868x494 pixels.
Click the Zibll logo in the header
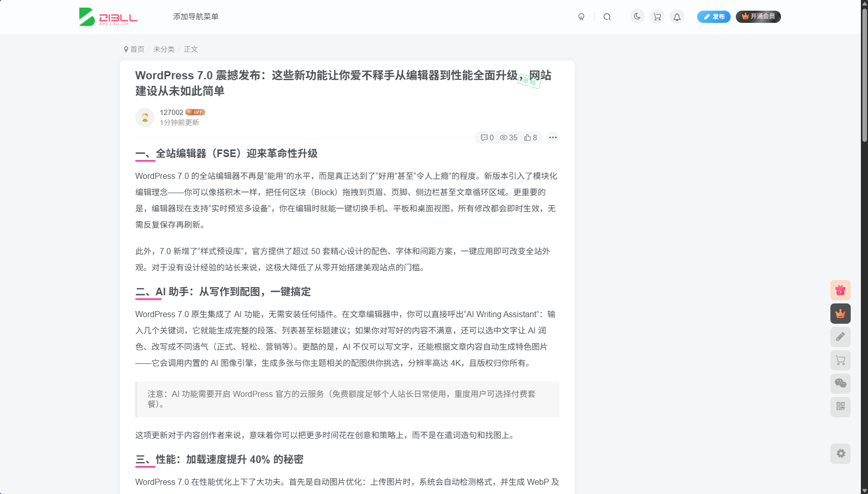[x=108, y=17]
